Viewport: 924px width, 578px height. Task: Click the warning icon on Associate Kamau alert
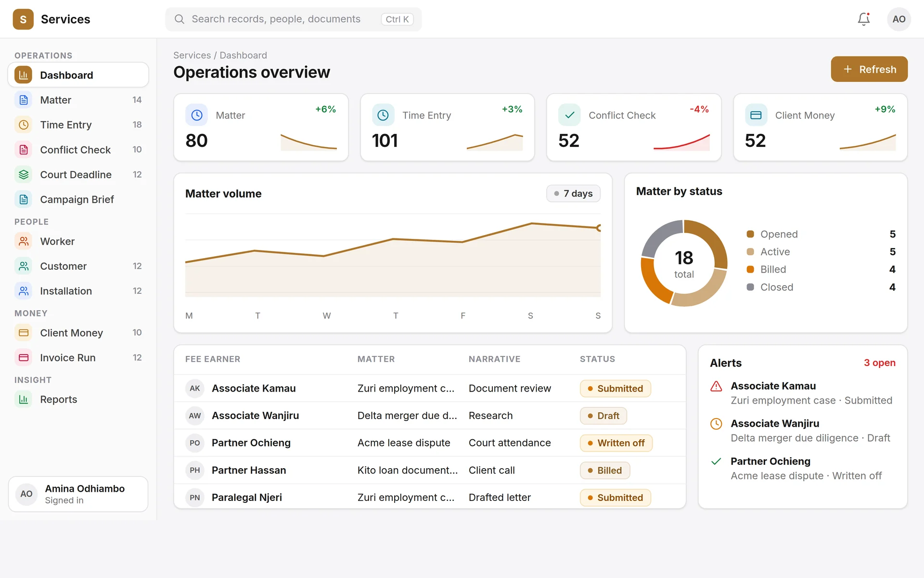click(x=716, y=386)
